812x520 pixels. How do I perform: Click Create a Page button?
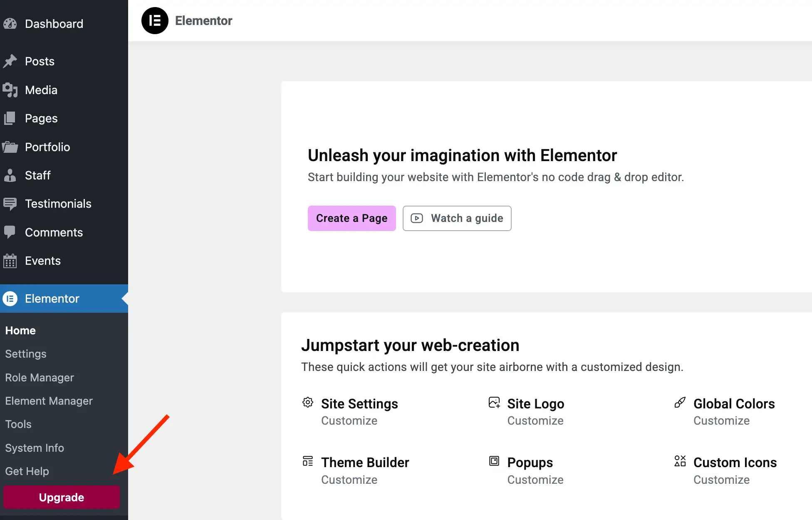352,218
